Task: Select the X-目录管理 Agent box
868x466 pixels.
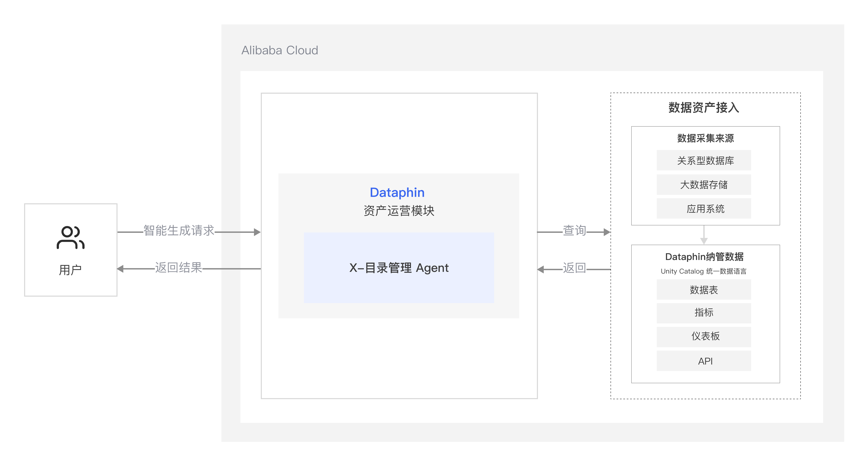Action: pyautogui.click(x=399, y=268)
